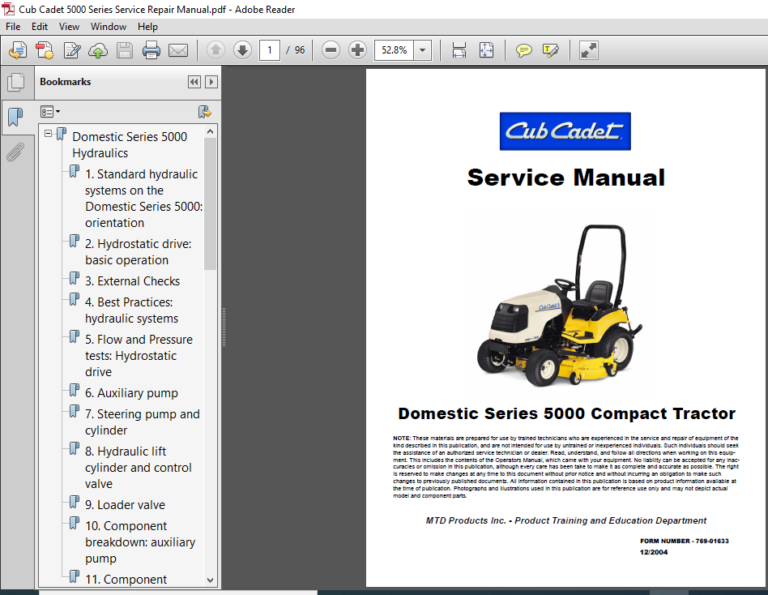Click the email envelope icon
The height and width of the screenshot is (595, 768).
click(178, 50)
